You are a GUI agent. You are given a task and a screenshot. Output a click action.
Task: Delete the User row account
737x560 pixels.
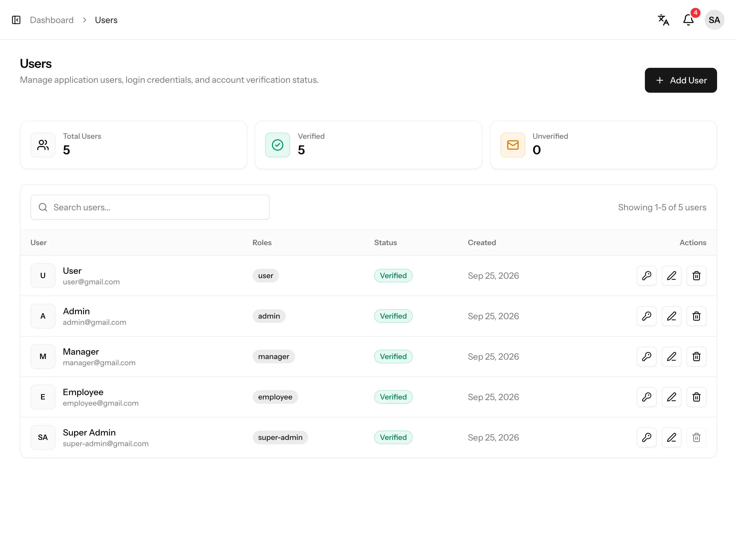tap(696, 276)
